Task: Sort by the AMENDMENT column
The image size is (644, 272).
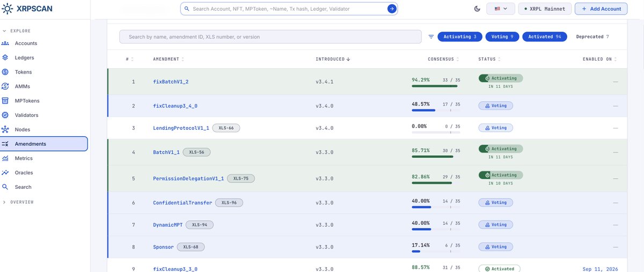Action: (x=168, y=59)
